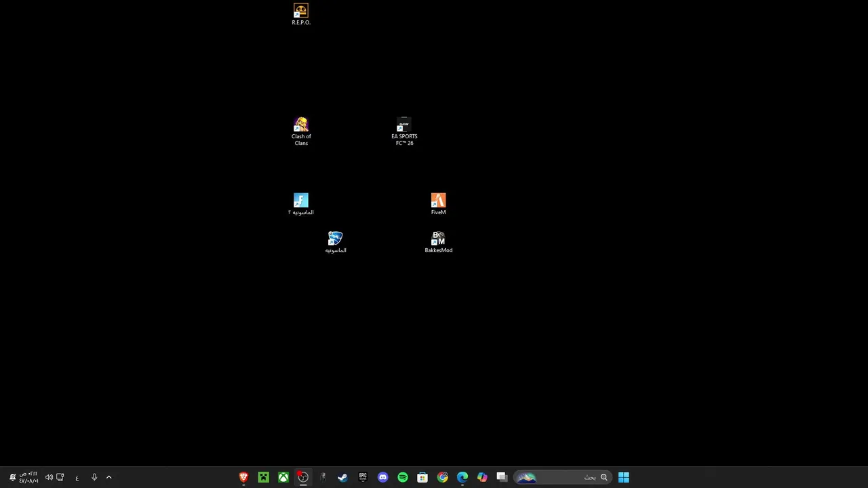This screenshot has height=488, width=868.
Task: Select the BakkesMod desktop icon
Action: click(x=438, y=242)
